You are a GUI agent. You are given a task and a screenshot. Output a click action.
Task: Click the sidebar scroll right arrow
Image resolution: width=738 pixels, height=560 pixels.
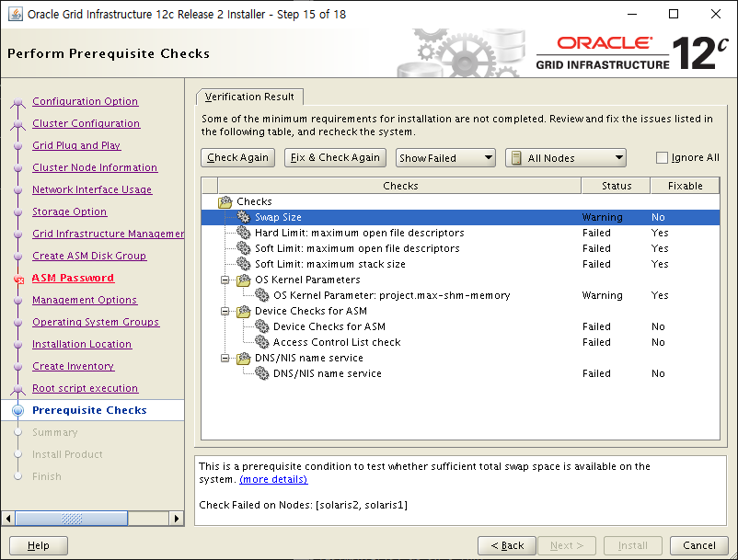(177, 519)
